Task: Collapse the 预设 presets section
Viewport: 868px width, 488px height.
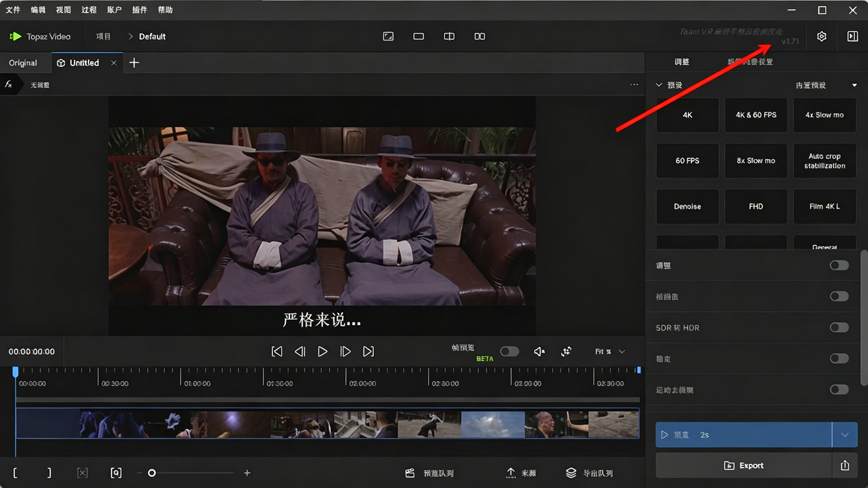Action: point(659,85)
